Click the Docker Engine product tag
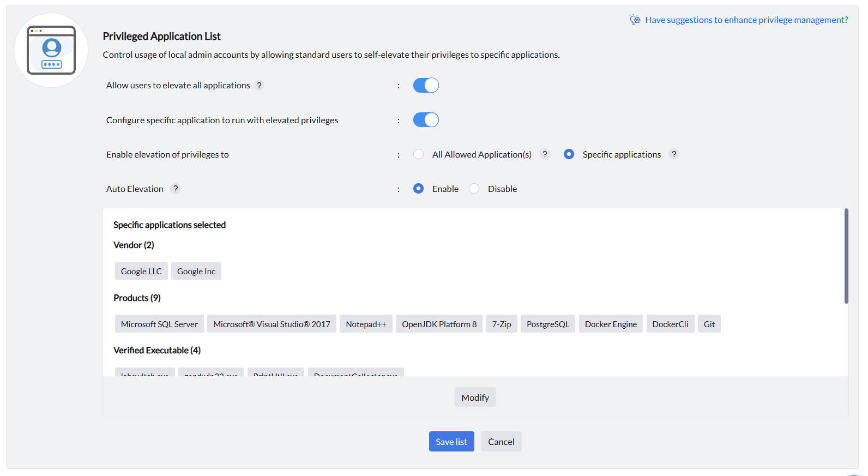 [611, 324]
